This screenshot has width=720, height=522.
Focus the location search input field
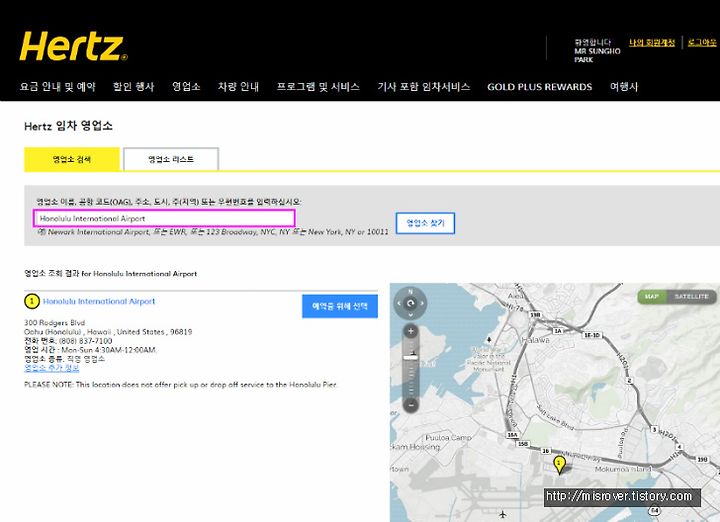tap(164, 219)
